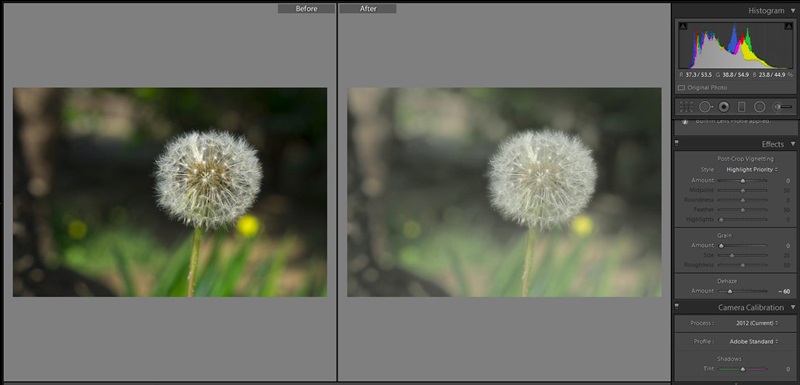Click the histogram graph
This screenshot has width=800, height=385.
[x=735, y=45]
